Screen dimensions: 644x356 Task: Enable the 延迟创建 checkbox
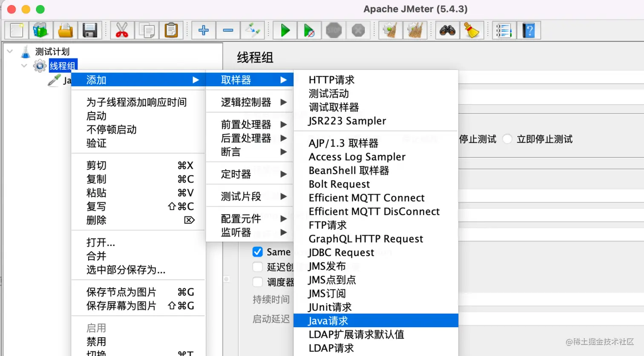coord(257,266)
